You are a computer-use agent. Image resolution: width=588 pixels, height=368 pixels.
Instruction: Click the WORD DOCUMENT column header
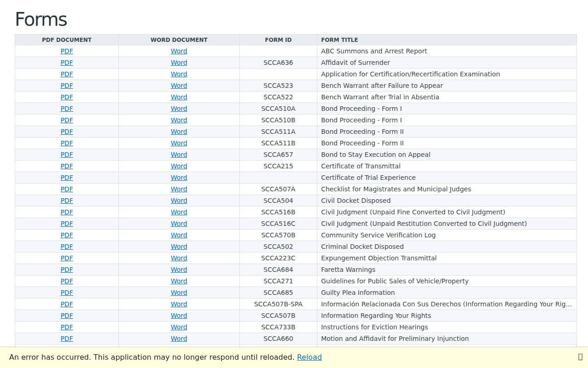[x=179, y=40]
